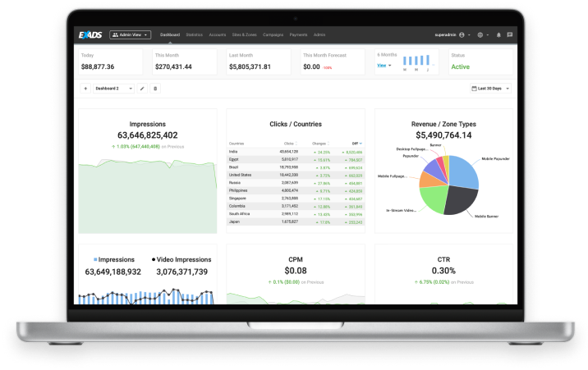The image size is (588, 370).
Task: Click the Clicks / Countries widget title
Action: click(296, 124)
